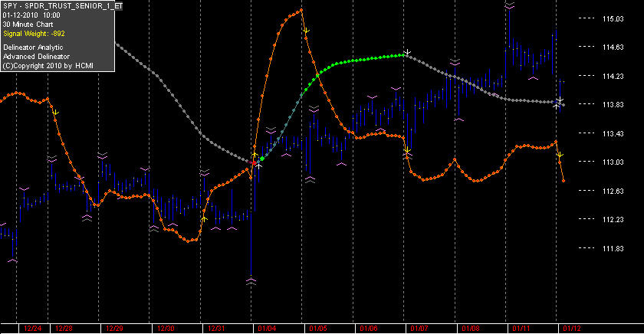
Task: Click the 115.03 price level label
Action: (x=613, y=19)
